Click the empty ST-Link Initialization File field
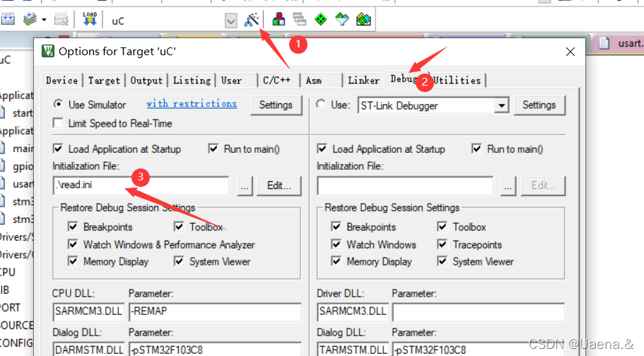Viewport: 644px width, 356px height. coord(405,186)
